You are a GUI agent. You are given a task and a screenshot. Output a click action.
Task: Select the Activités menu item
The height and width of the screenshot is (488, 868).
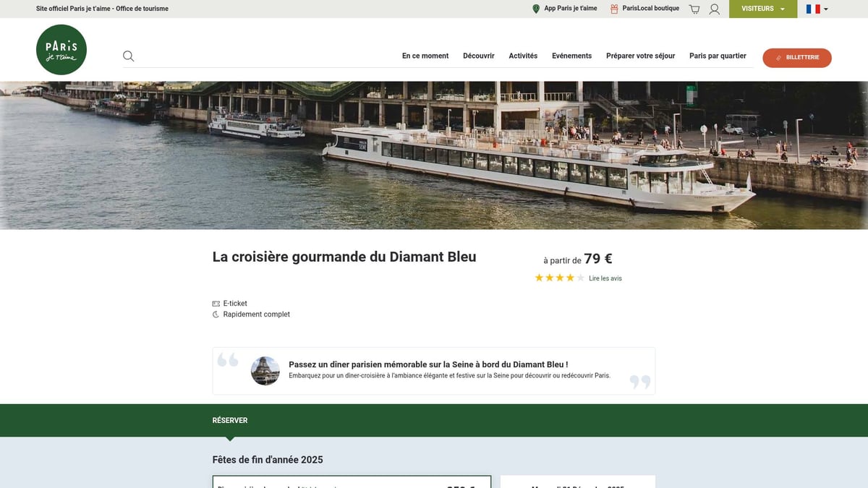click(x=523, y=55)
